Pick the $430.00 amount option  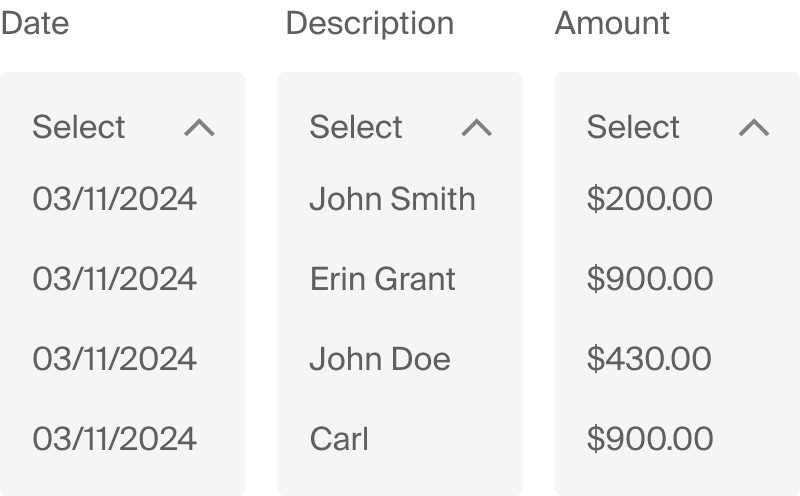(x=649, y=359)
